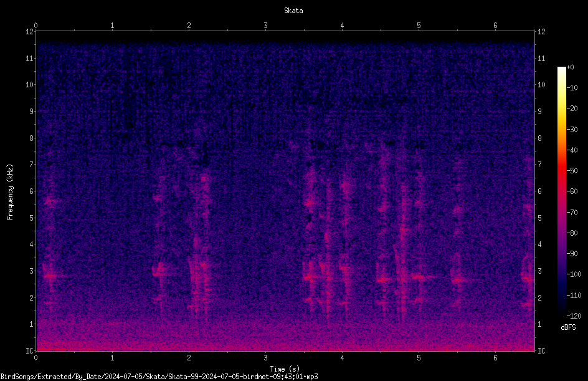Click "0" on the top time axis
Image resolution: width=588 pixels, height=381 pixels.
coord(36,26)
